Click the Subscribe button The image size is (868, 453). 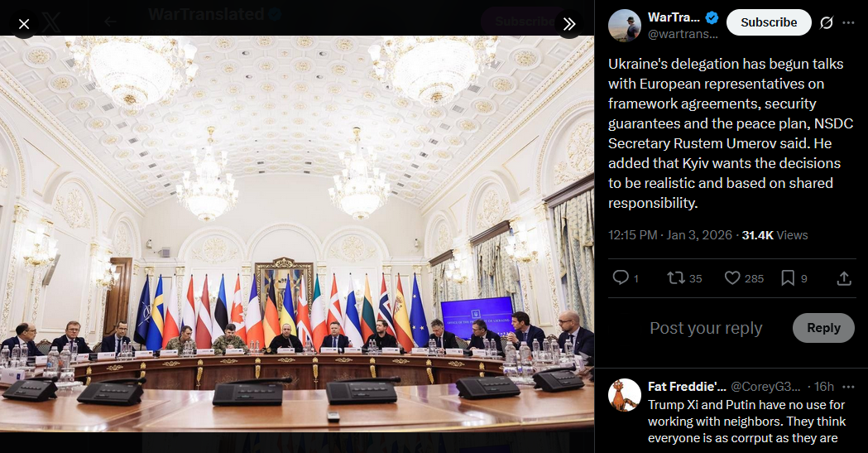click(x=769, y=22)
